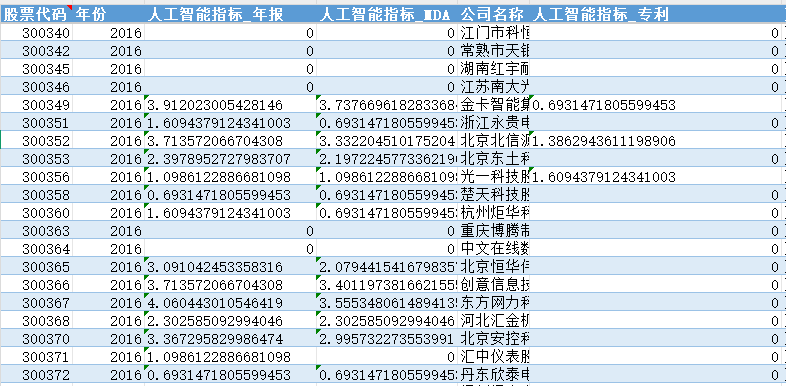This screenshot has width=786, height=386.
Task: Select the 人工智能指标_MDA header cell
Action: (387, 15)
